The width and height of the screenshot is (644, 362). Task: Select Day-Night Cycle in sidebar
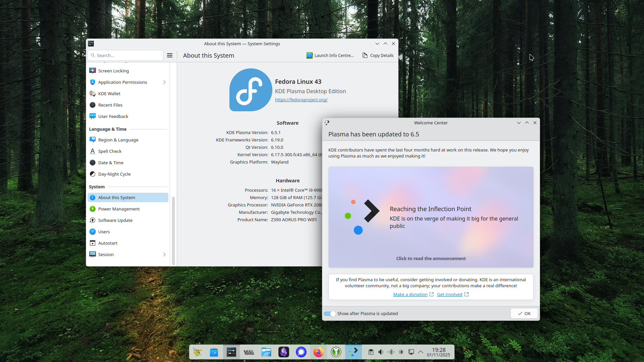point(114,174)
